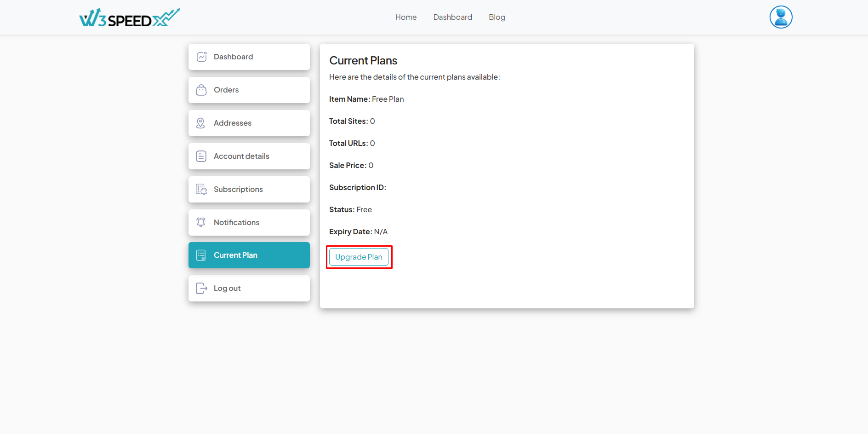The height and width of the screenshot is (434, 868).
Task: Click the map pin Addresses icon
Action: (x=201, y=123)
